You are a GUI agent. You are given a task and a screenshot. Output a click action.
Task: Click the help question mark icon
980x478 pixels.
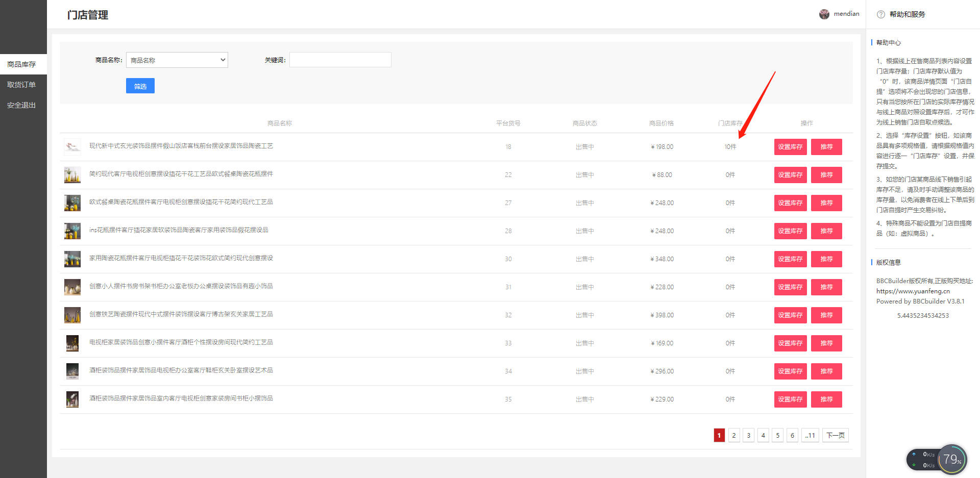(881, 14)
